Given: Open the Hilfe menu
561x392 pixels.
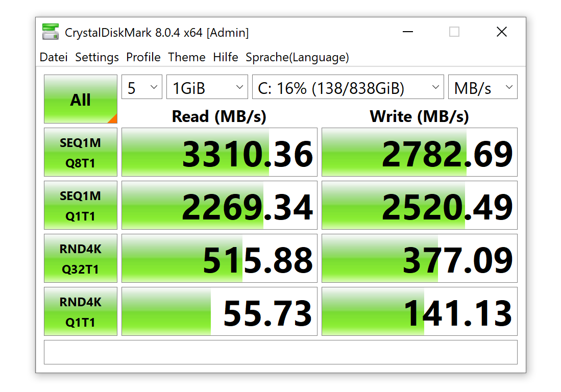Looking at the screenshot, I should (x=226, y=57).
